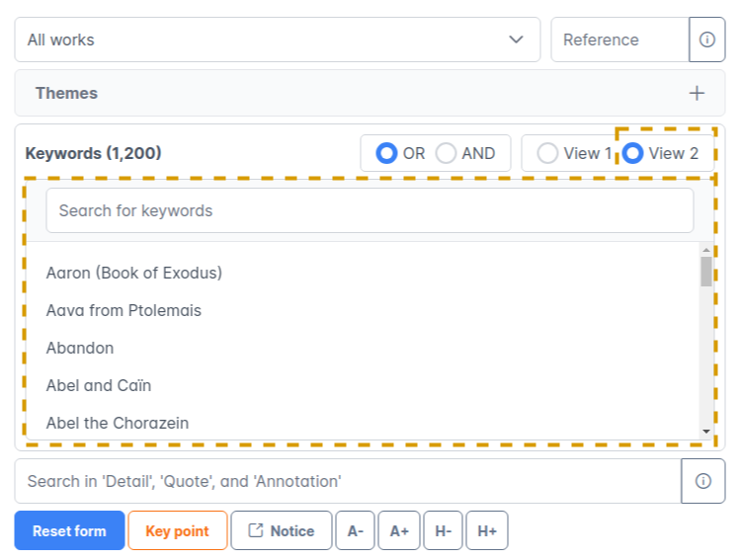Click the info icon beside the text search
Screen dimensions: 740x560
[x=702, y=481]
